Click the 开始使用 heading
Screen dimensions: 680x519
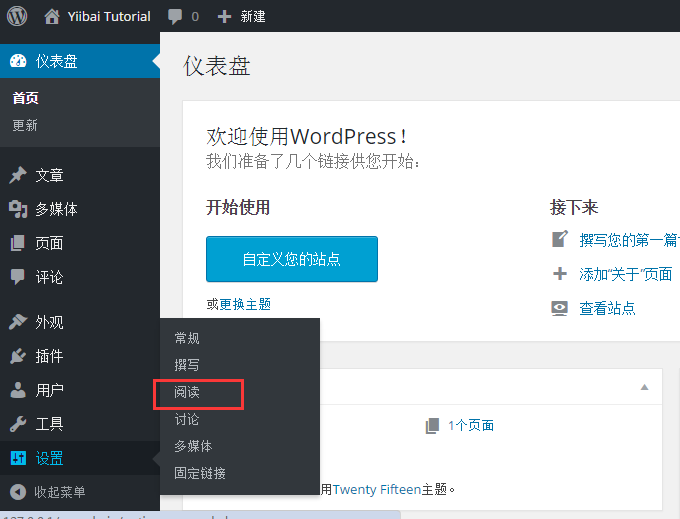[x=238, y=207]
